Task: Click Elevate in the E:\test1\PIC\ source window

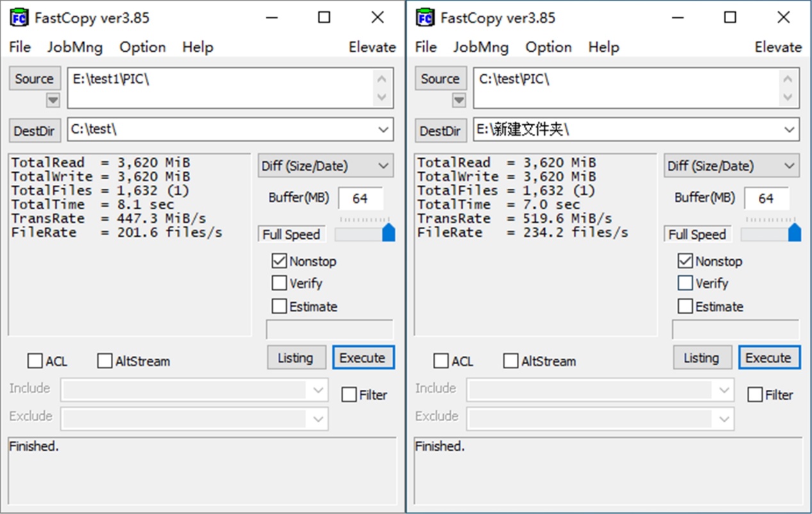Action: (372, 47)
